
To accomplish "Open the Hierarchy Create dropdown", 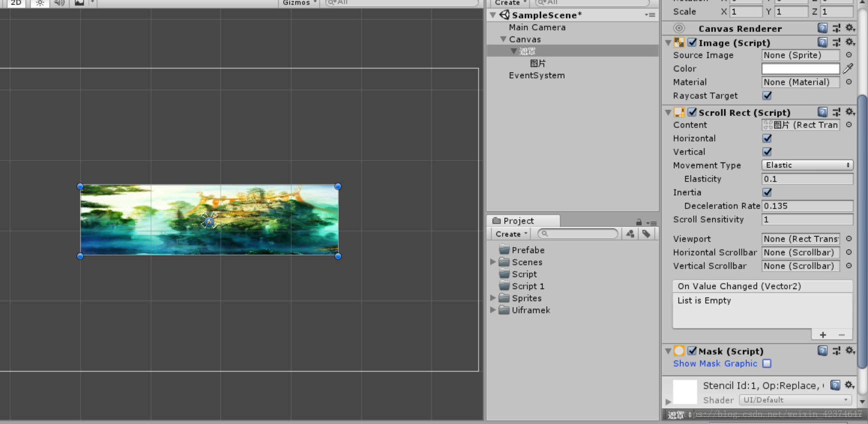I will point(510,2).
